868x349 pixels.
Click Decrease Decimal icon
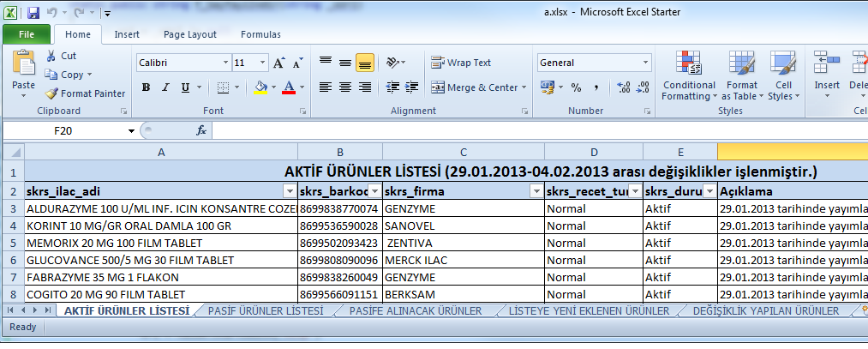[643, 87]
